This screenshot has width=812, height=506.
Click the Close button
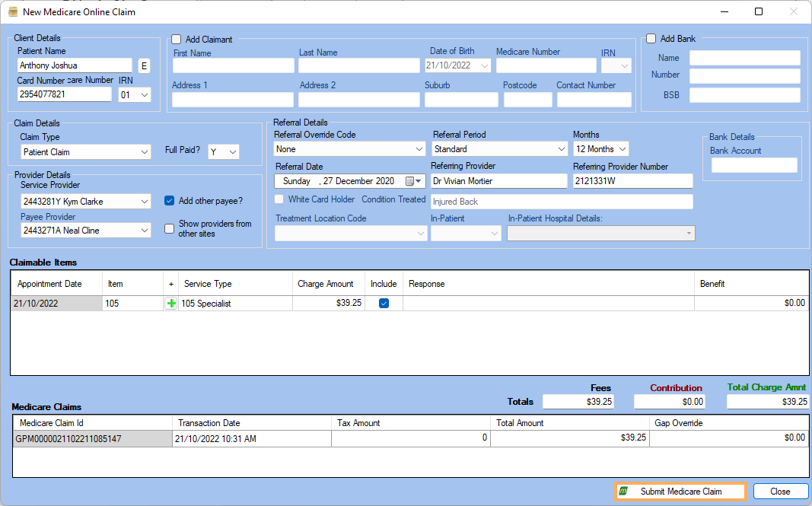[780, 492]
